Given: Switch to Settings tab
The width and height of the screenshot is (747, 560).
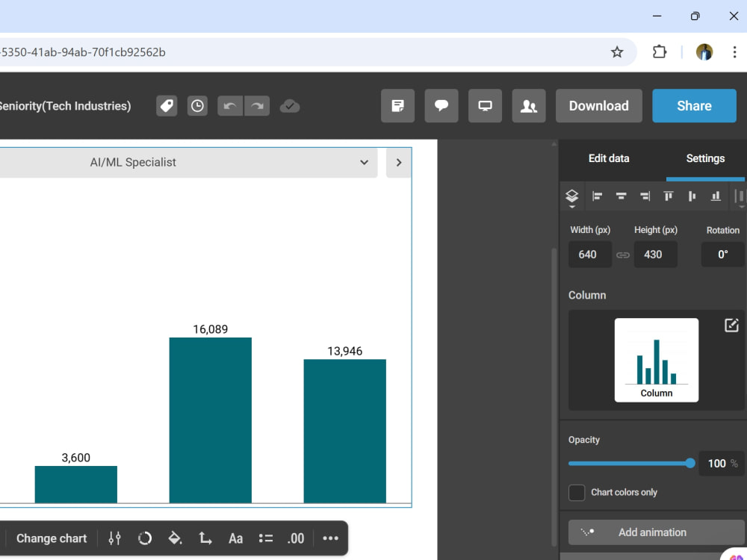Looking at the screenshot, I should [x=705, y=158].
